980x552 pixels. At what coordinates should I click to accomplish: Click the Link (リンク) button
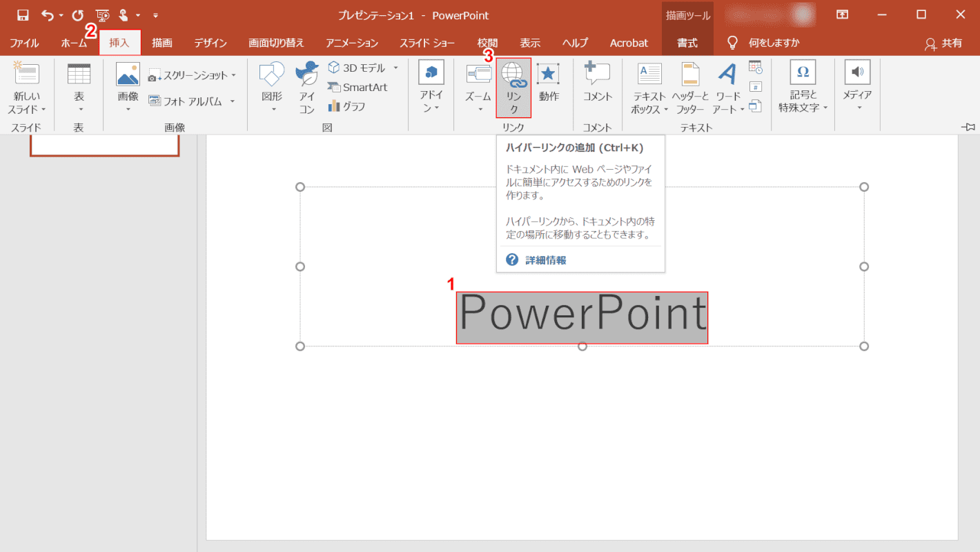[513, 88]
